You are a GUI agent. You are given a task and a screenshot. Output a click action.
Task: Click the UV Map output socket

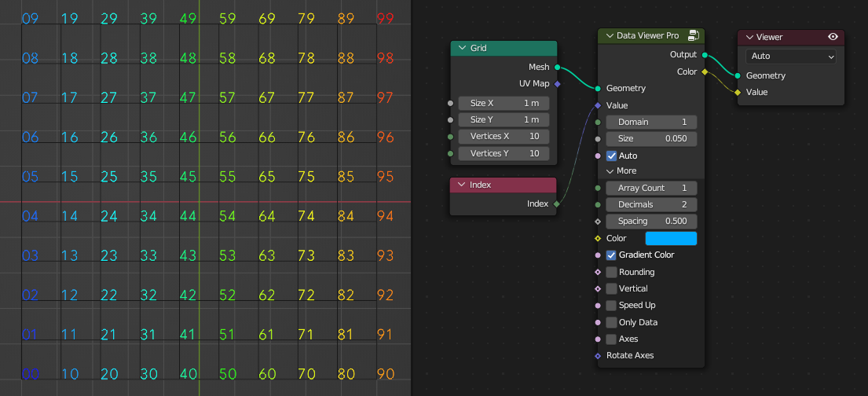pyautogui.click(x=557, y=83)
